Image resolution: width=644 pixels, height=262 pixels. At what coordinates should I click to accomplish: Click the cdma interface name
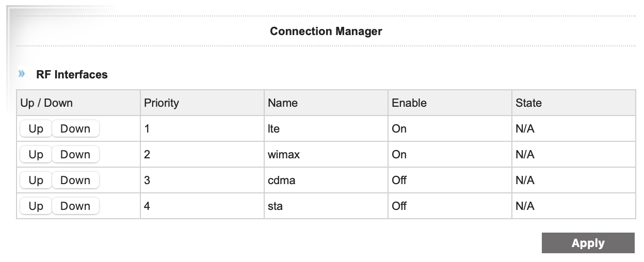(281, 181)
